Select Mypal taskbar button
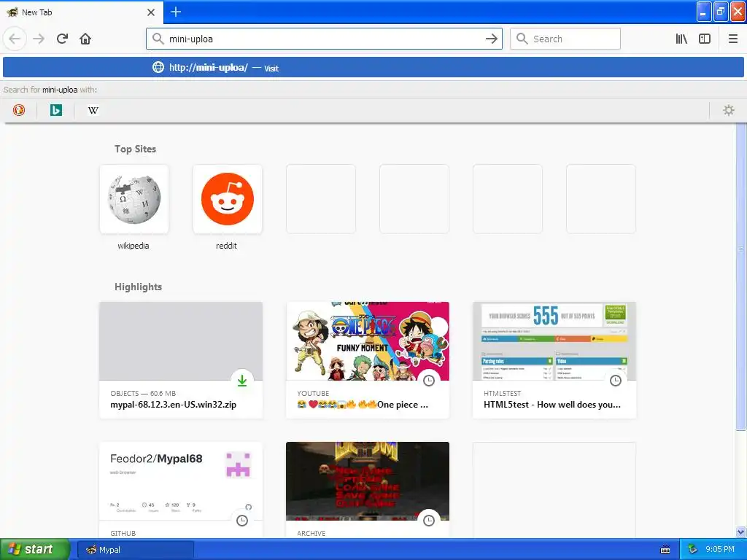 coord(136,550)
